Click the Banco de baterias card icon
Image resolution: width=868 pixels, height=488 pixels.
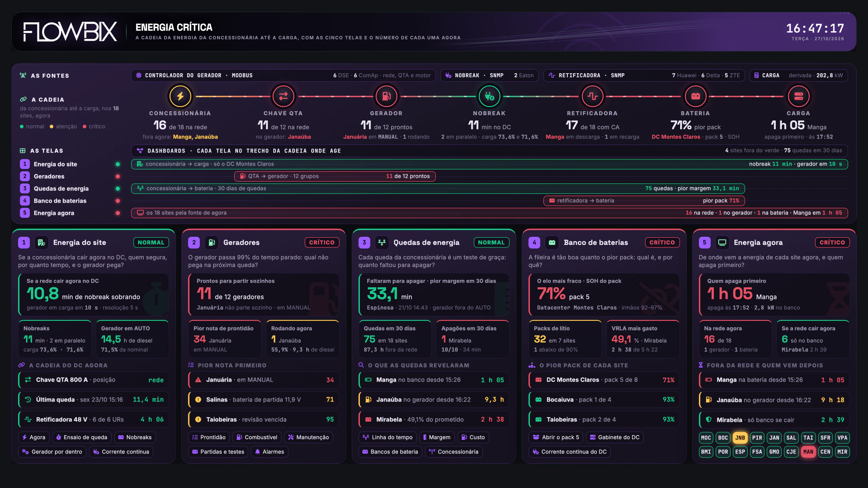(552, 242)
